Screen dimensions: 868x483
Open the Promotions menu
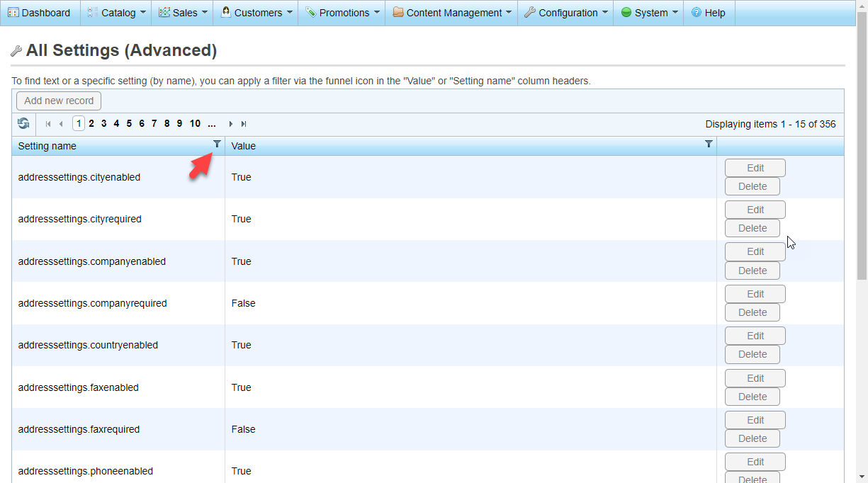click(x=344, y=13)
